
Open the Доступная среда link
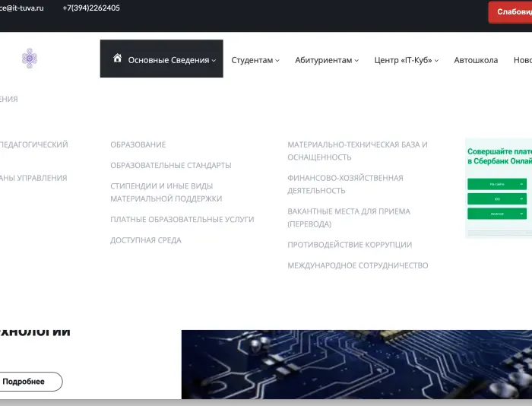pos(145,240)
